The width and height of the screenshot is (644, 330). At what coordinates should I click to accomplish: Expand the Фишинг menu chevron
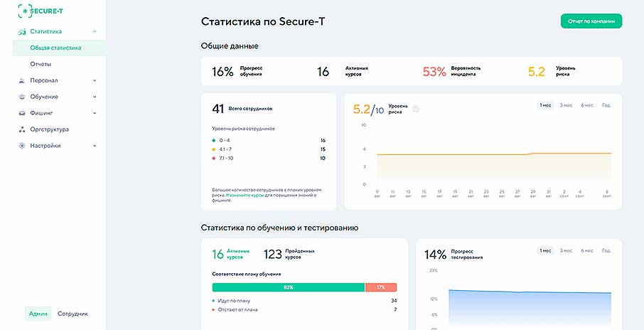click(x=95, y=113)
